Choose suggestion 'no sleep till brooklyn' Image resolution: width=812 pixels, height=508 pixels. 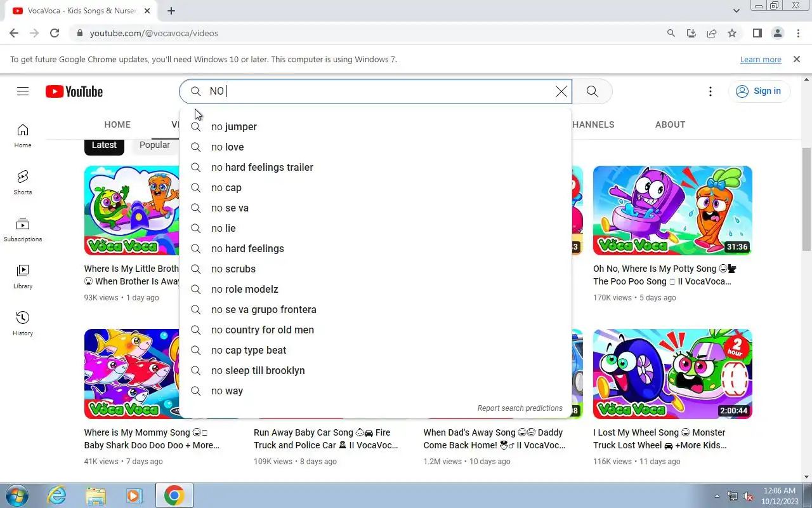pyautogui.click(x=376, y=370)
